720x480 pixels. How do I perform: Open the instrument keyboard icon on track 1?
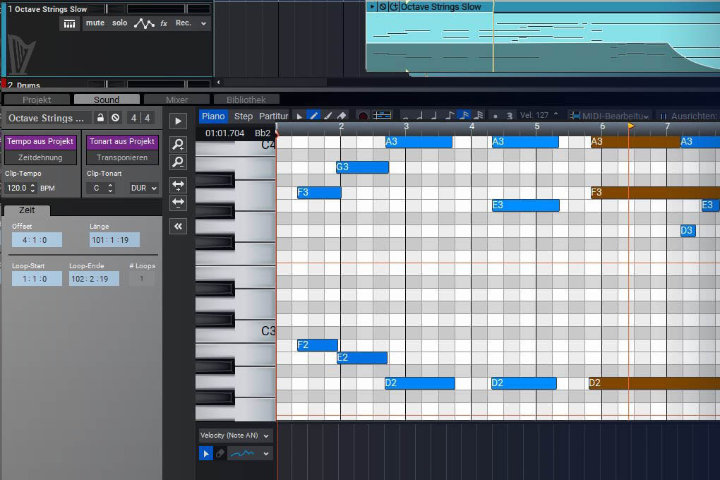click(69, 24)
